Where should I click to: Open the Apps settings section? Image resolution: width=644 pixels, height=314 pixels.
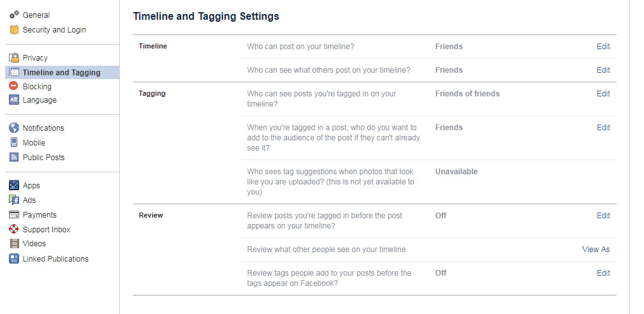tap(31, 186)
